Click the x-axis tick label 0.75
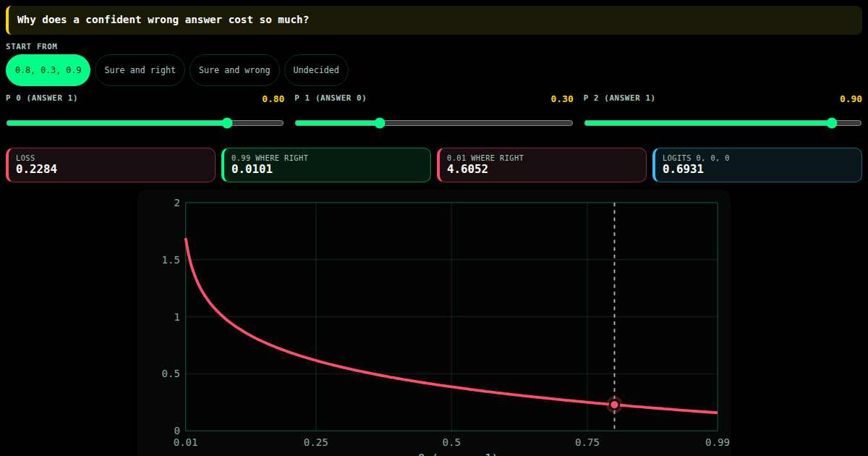 click(587, 442)
